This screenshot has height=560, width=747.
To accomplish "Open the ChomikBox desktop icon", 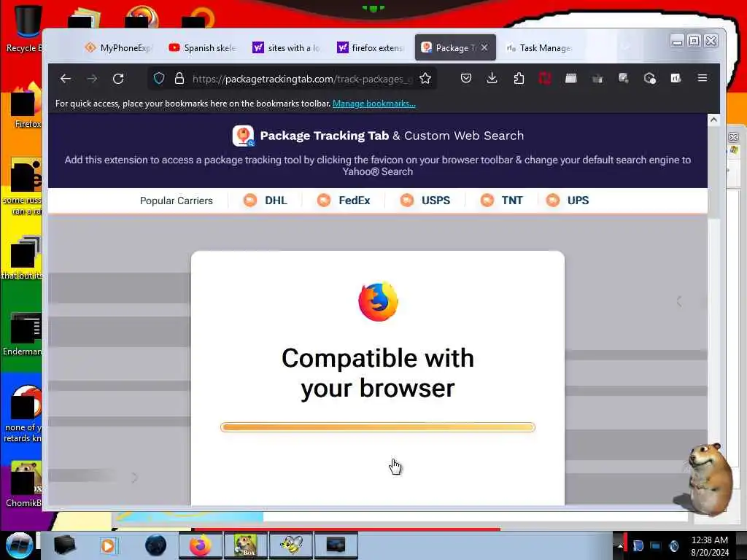I will 24,483.
